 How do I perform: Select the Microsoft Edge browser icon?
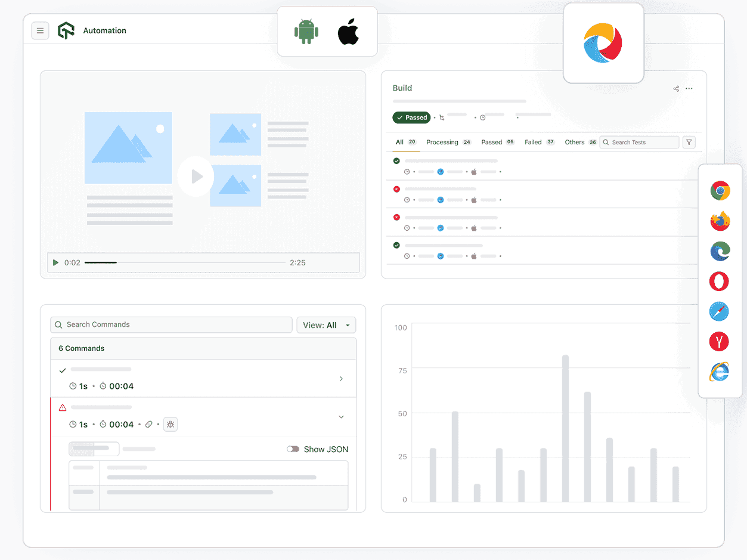tap(719, 251)
